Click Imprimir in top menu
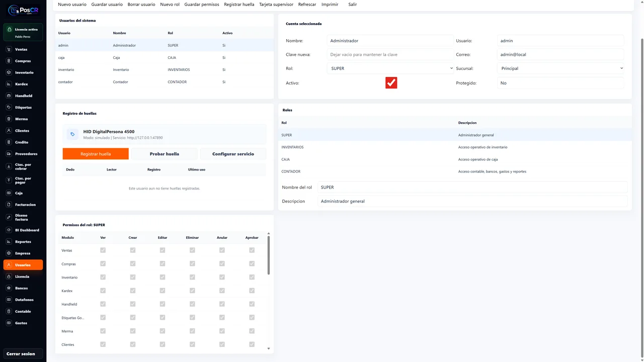Viewport: 644px width, 362px height. click(x=330, y=4)
